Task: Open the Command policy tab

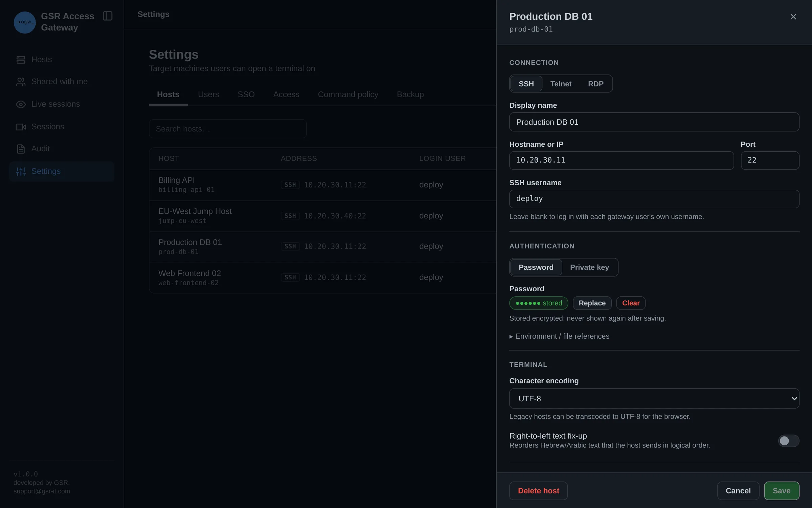Action: point(348,94)
